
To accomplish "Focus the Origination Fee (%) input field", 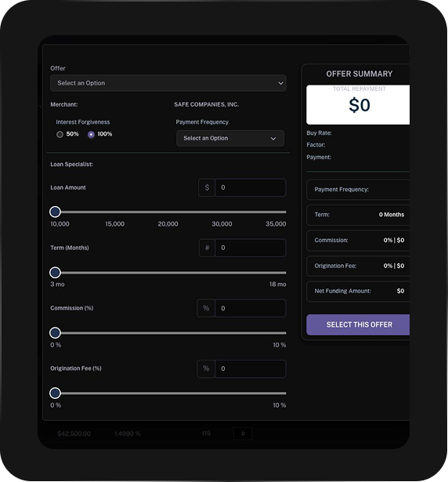I will click(x=251, y=368).
